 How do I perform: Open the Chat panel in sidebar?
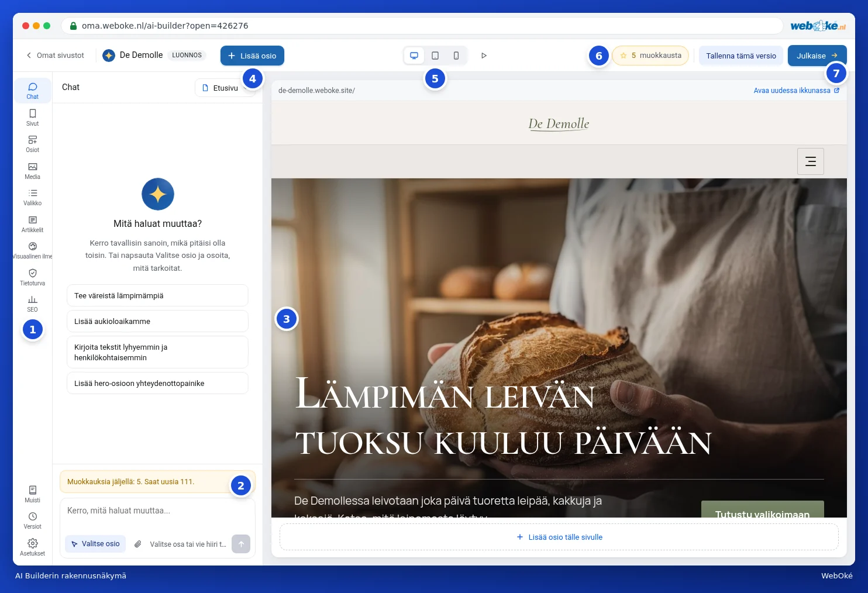point(33,91)
